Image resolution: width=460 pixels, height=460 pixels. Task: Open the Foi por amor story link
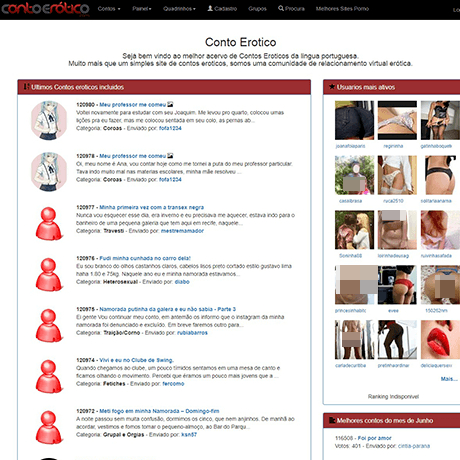(375, 438)
